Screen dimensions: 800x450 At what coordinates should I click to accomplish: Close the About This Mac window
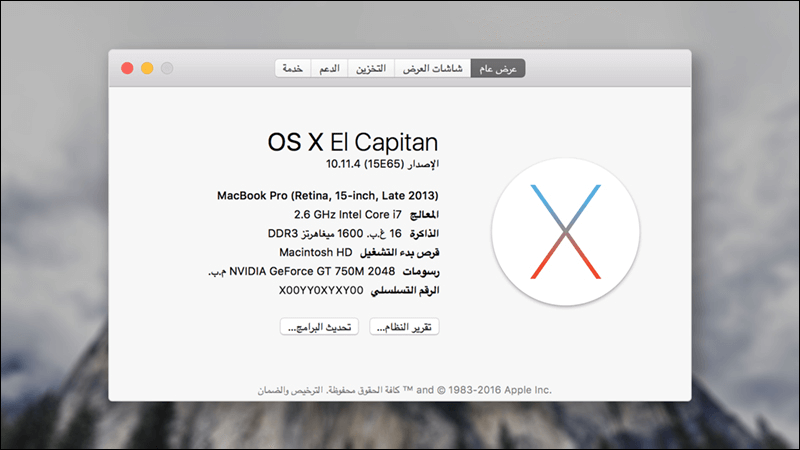tap(127, 68)
